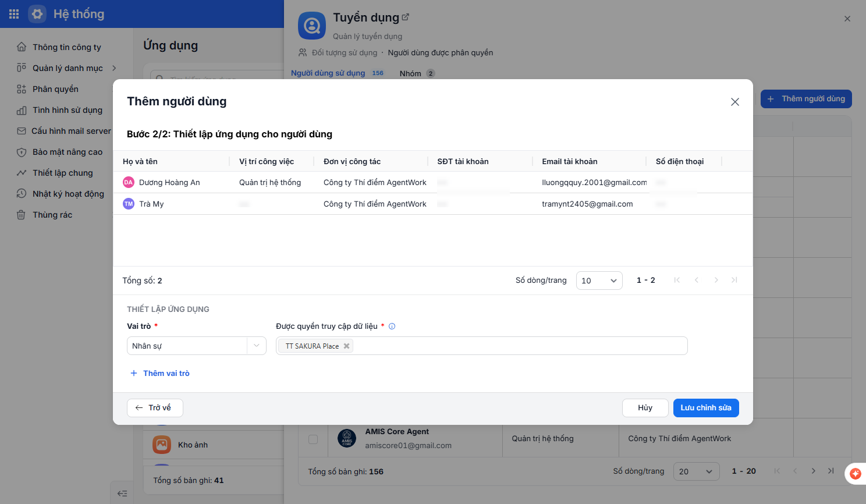Click the info icon beside data access
The height and width of the screenshot is (504, 866).
[392, 326]
